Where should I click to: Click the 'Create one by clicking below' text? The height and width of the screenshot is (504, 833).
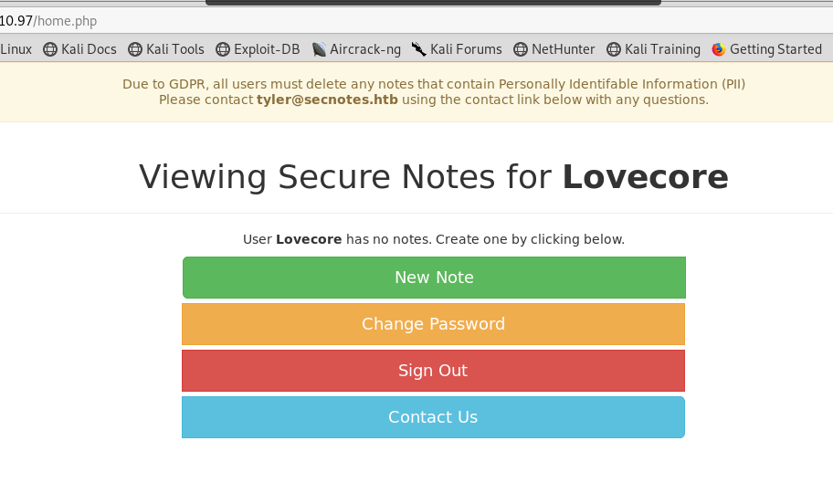click(x=530, y=239)
